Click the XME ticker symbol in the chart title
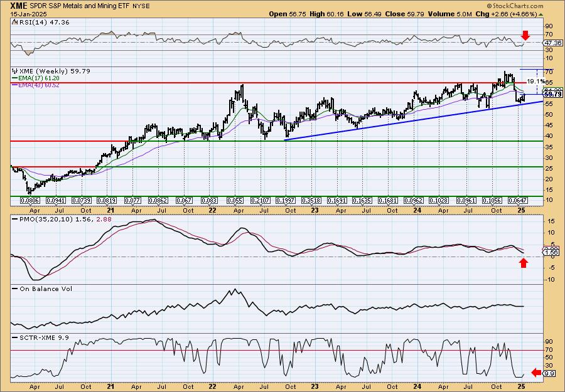 pos(18,6)
